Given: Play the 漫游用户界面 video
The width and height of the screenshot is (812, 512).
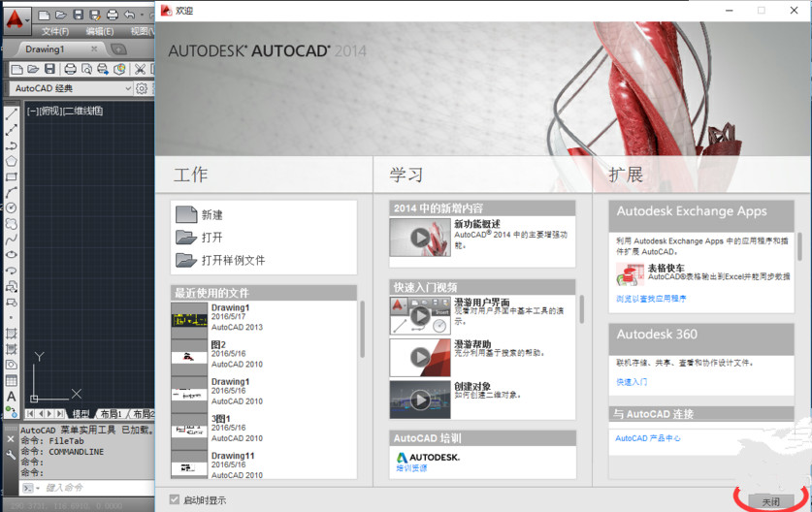Looking at the screenshot, I should coord(420,316).
